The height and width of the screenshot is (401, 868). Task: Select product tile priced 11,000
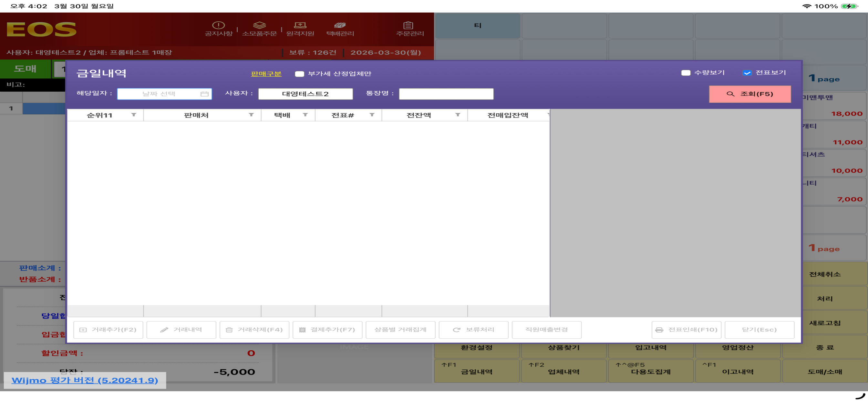coord(834,134)
